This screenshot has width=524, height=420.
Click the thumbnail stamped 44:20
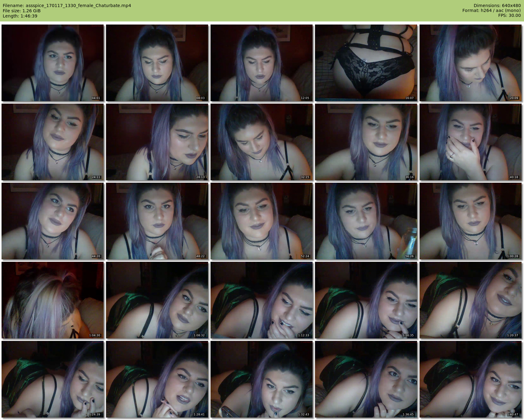click(53, 221)
